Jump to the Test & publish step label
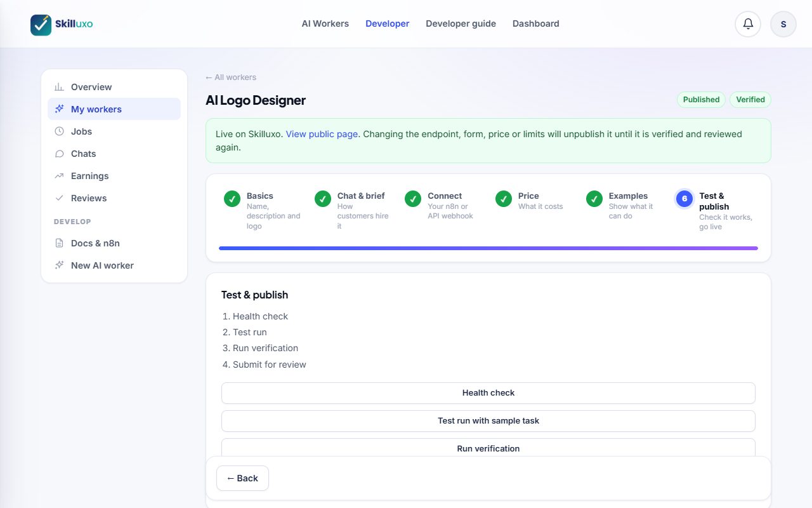The height and width of the screenshot is (508, 812). (714, 201)
